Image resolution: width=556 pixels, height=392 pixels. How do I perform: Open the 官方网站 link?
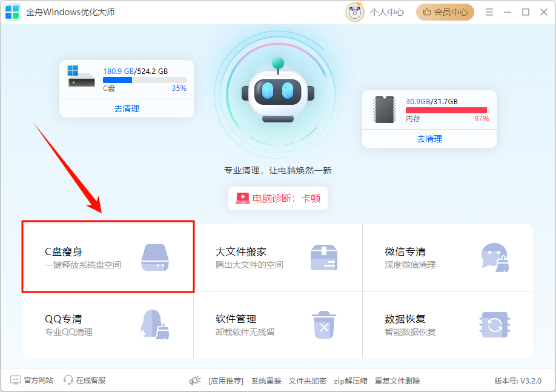38,380
